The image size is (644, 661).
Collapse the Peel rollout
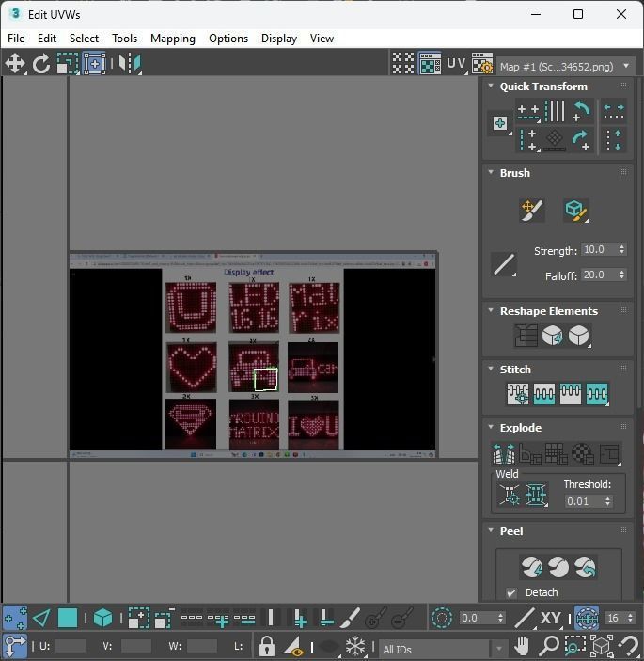[491, 530]
